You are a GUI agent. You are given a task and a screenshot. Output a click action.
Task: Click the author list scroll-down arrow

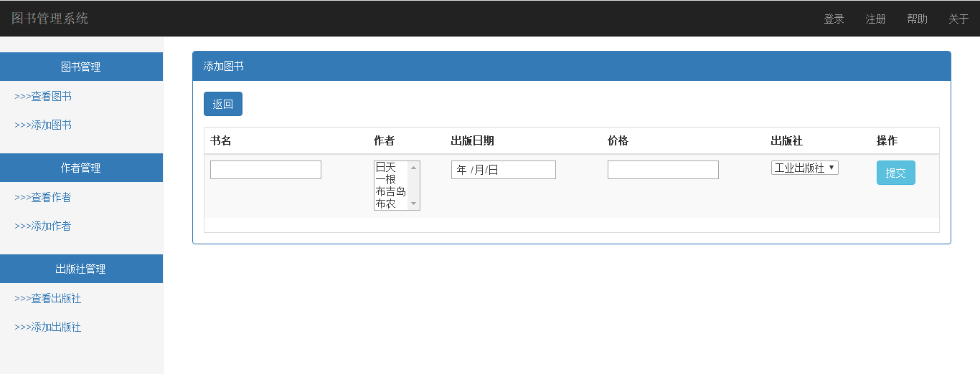(413, 204)
